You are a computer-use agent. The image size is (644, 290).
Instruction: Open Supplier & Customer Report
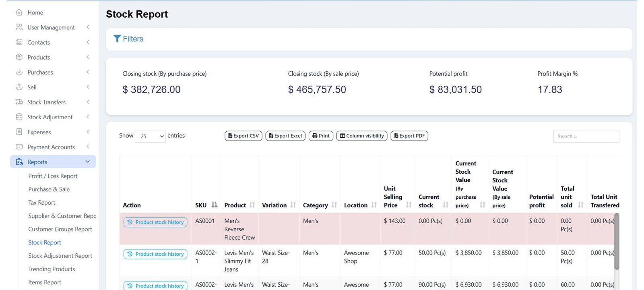coord(62,216)
